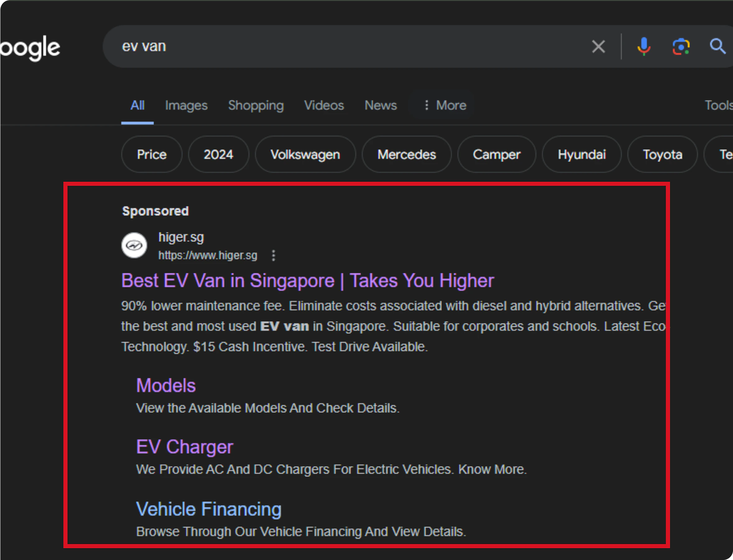Start voice search with microphone icon
Image resolution: width=733 pixels, height=560 pixels.
tap(644, 46)
